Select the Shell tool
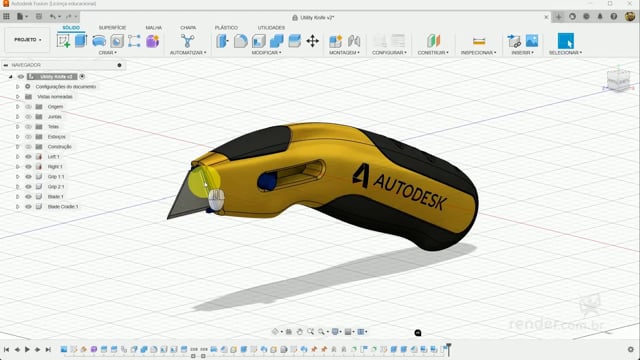This screenshot has height=360, width=640. 259,41
